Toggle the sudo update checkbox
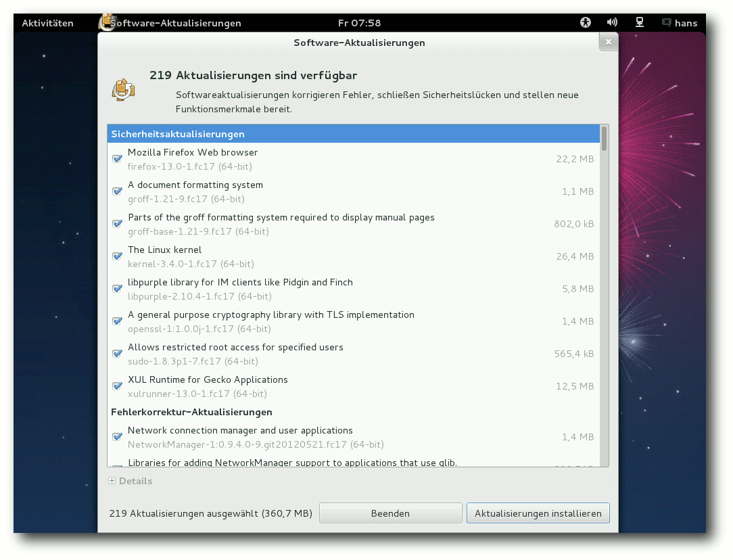Screen dimensions: 733x560 click(118, 354)
